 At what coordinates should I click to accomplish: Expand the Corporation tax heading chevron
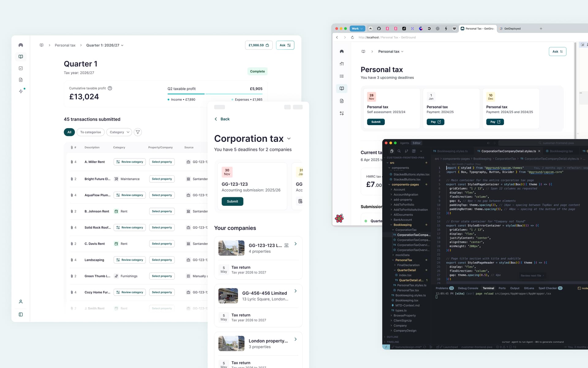tap(289, 139)
